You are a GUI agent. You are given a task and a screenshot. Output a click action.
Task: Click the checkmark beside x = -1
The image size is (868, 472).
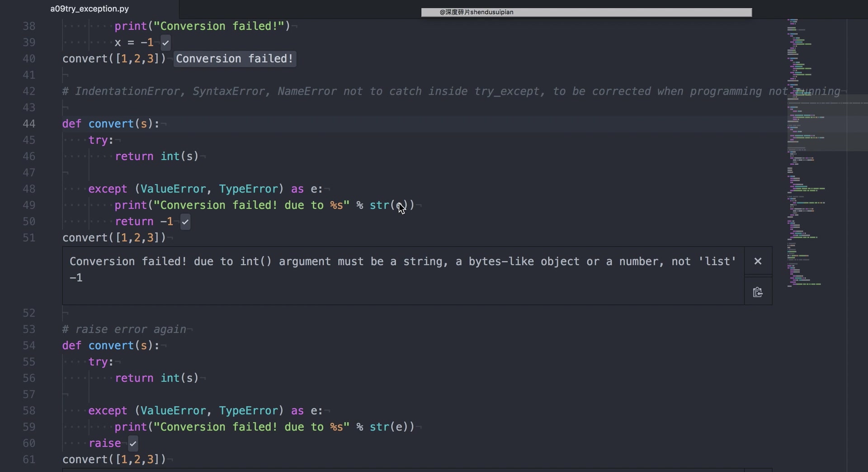(165, 43)
